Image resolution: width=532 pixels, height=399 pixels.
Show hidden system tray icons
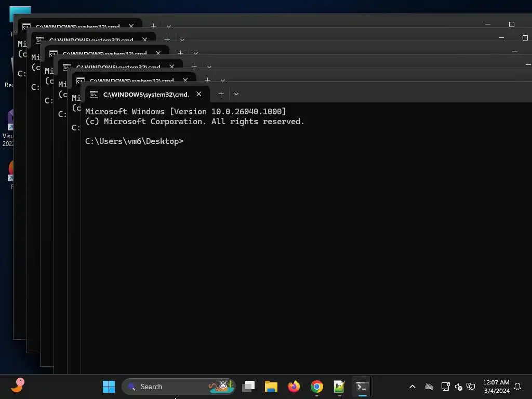click(412, 387)
